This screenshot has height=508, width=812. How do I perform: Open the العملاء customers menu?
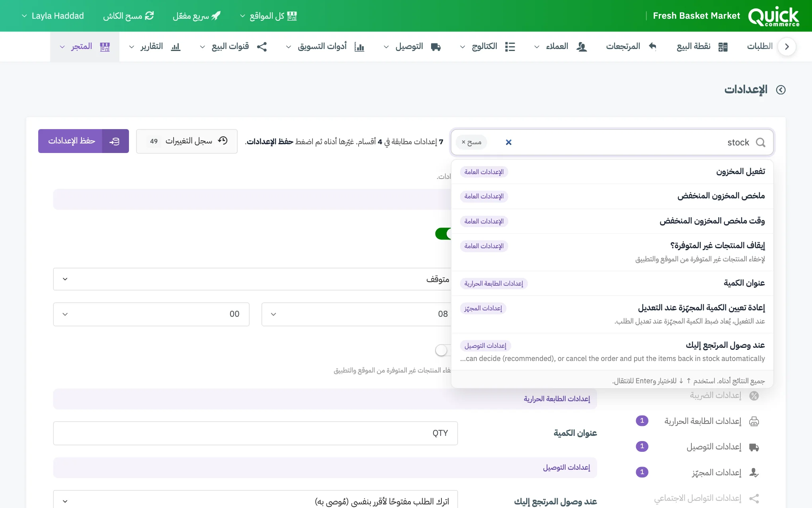click(x=561, y=47)
